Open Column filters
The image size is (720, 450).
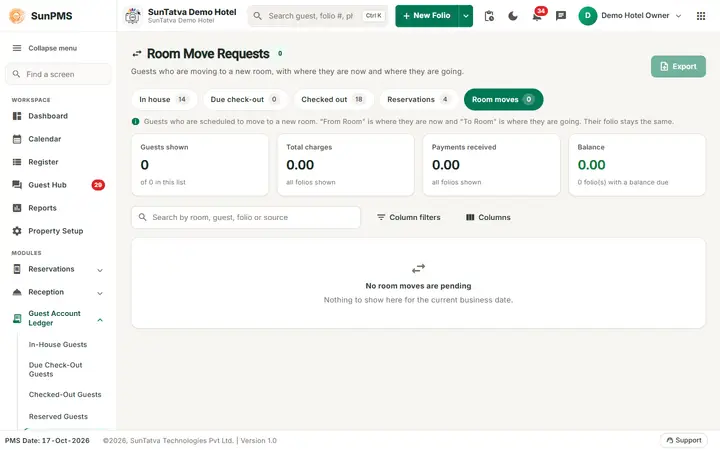(x=408, y=218)
